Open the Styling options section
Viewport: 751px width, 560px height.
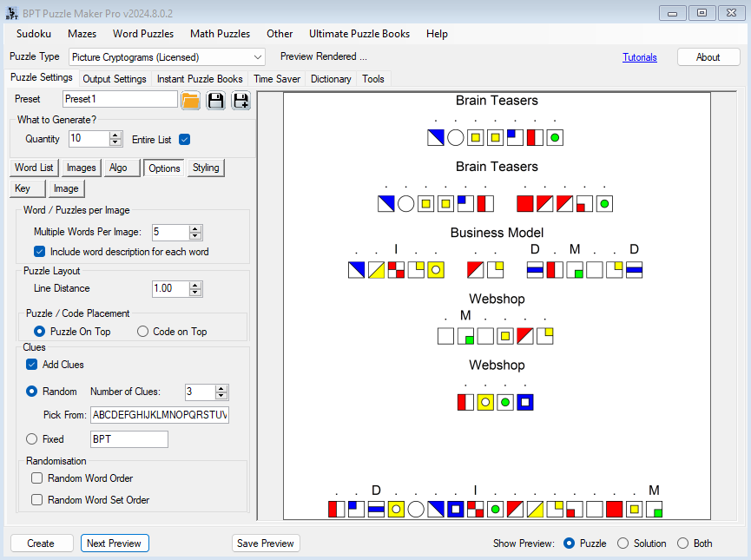(x=206, y=168)
